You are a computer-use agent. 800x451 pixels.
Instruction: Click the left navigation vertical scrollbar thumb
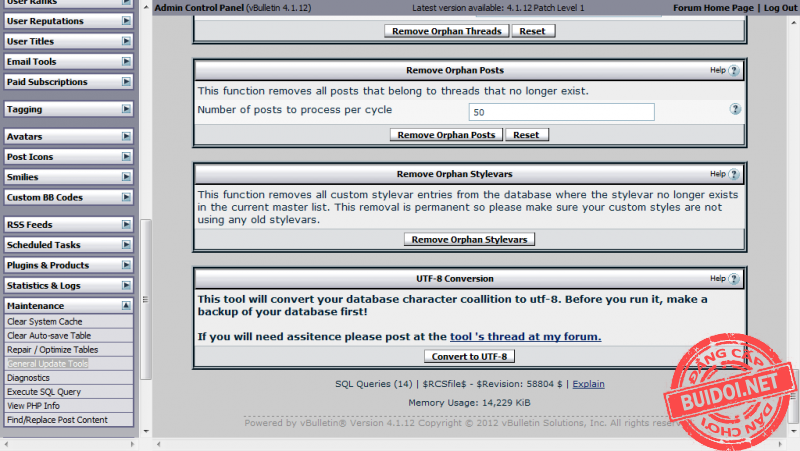(146, 299)
